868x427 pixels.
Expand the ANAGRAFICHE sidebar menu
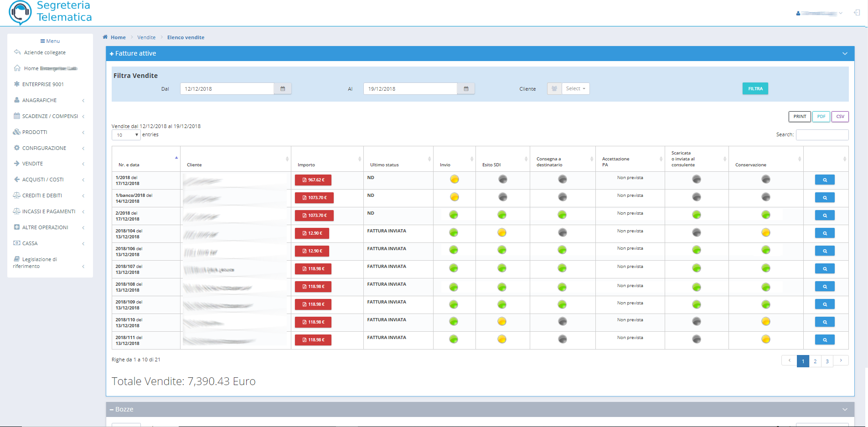(49, 100)
